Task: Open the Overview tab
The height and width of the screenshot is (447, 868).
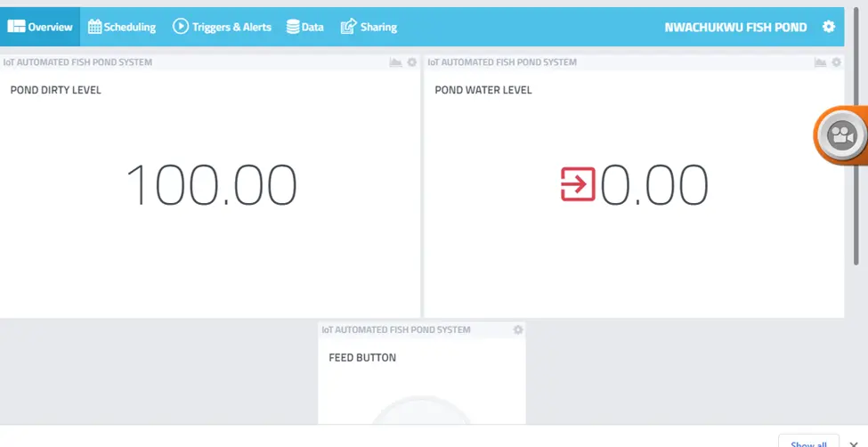Action: point(40,27)
